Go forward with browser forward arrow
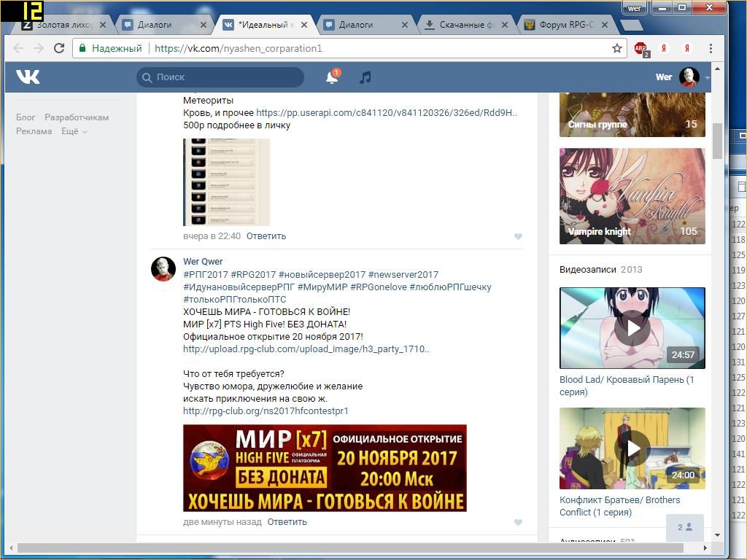Viewport: 747px width, 560px height. click(x=39, y=48)
